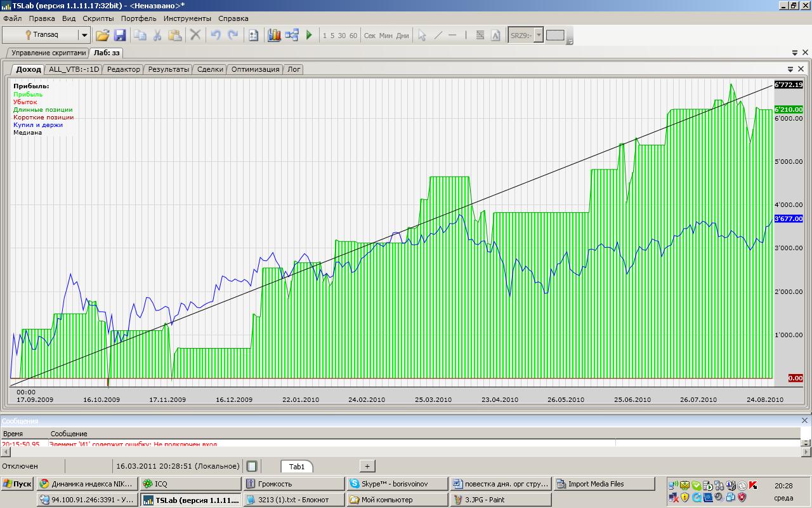Open the Пуск start menu
812x508 pixels.
17,484
